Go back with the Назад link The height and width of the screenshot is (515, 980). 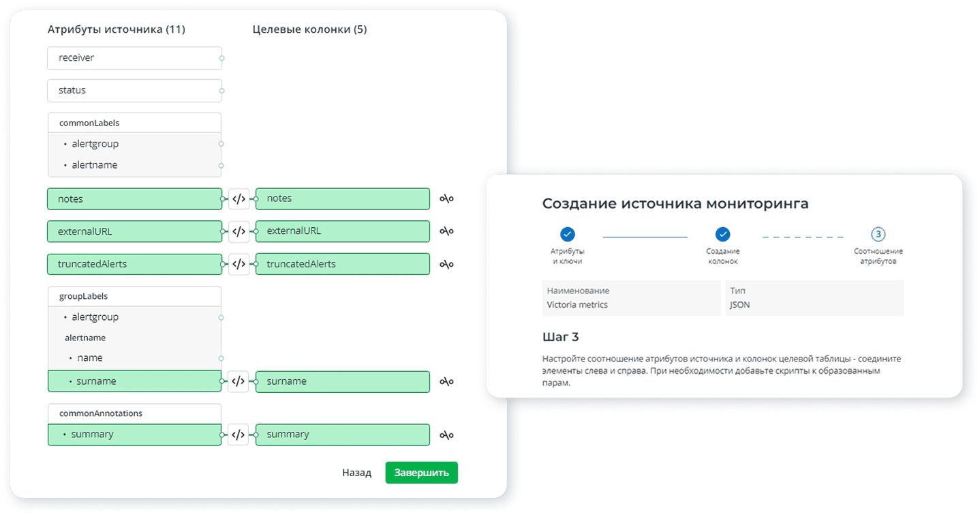click(356, 473)
